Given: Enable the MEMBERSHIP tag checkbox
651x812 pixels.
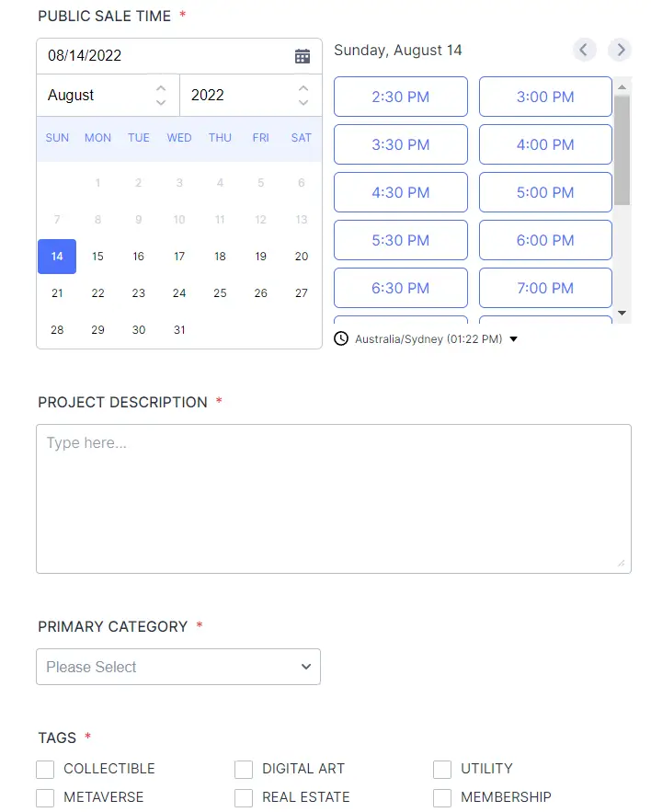Looking at the screenshot, I should pos(442,797).
